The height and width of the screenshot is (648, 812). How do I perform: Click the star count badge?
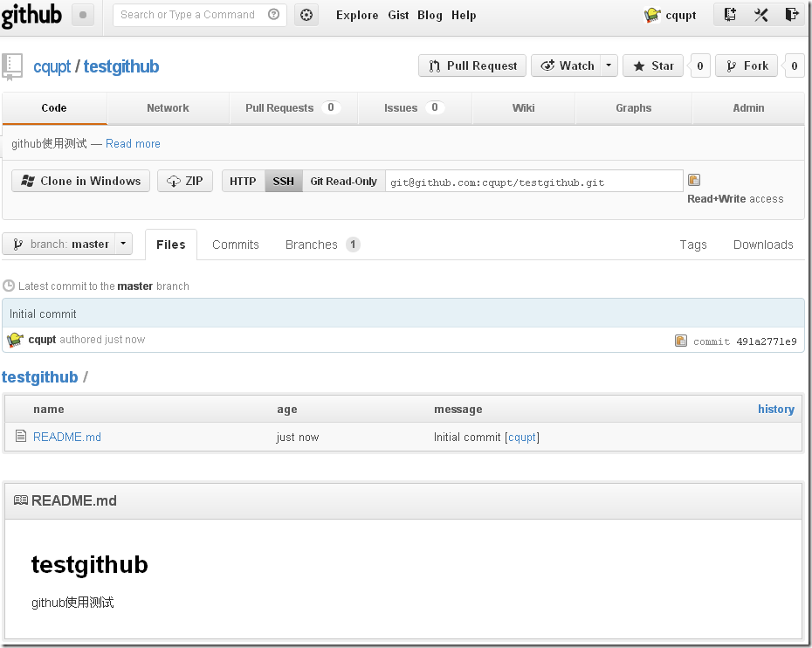pos(699,65)
